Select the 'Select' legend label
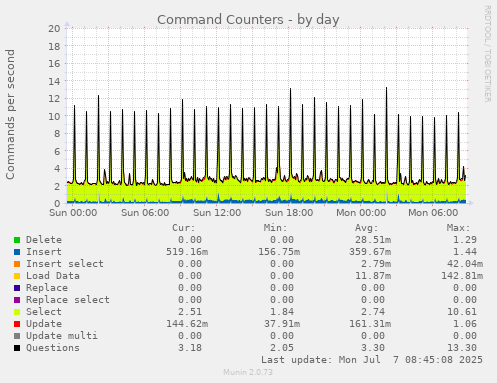This screenshot has width=497, height=383. point(44,312)
